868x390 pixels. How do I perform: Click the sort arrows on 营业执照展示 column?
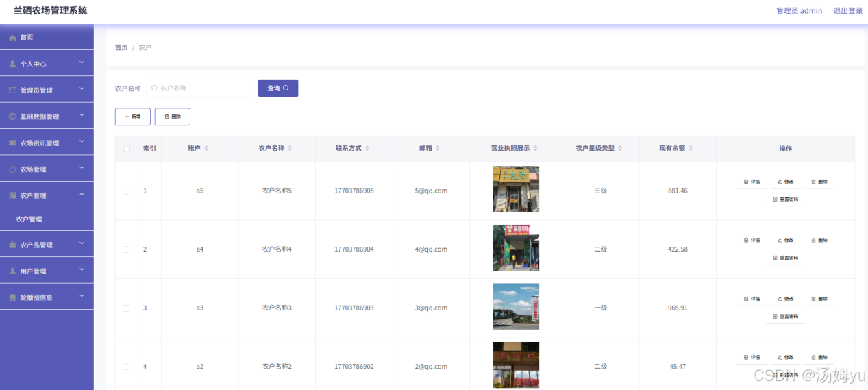536,148
